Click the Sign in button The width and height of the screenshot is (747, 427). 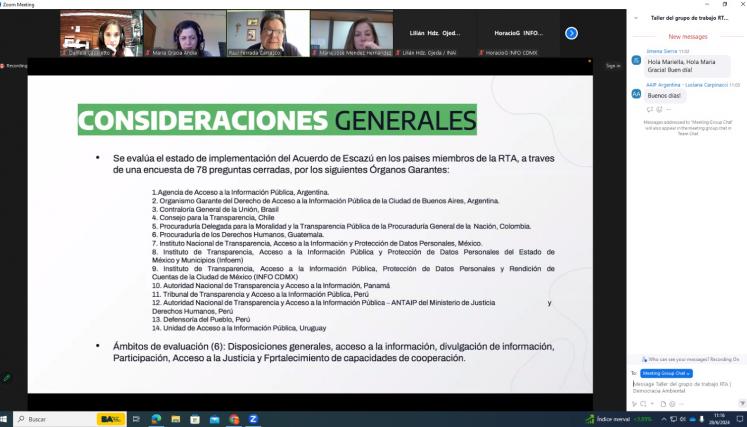click(x=613, y=66)
